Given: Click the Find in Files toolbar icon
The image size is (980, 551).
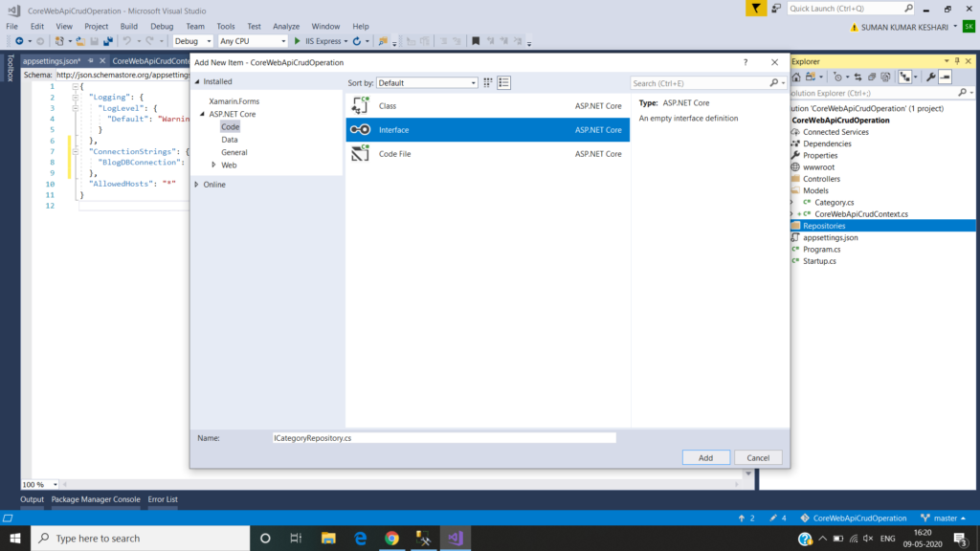Looking at the screenshot, I should point(383,41).
